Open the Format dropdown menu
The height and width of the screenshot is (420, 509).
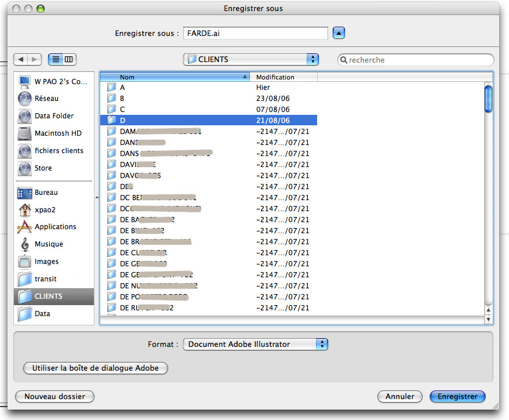tap(256, 344)
